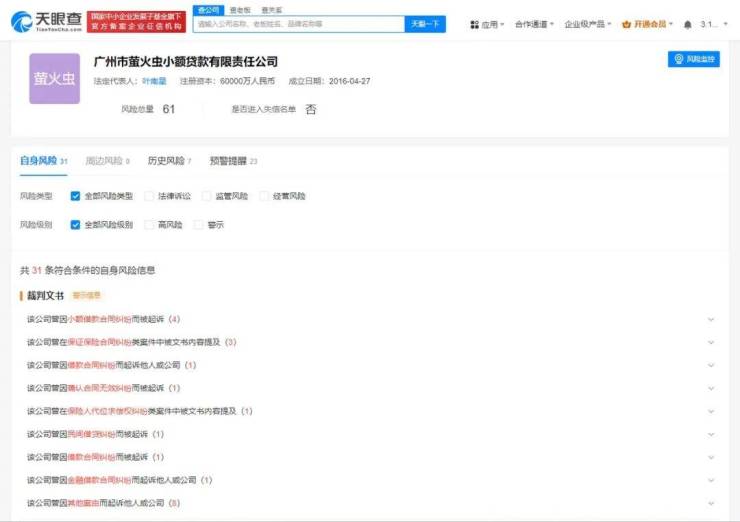The image size is (740, 522).
Task: Expand 借款合同纠纷而被起诉 row chevron
Action: (711, 457)
